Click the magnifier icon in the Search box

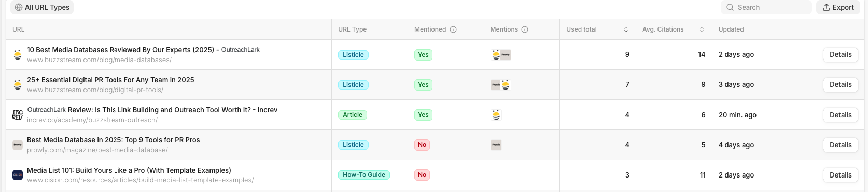(730, 7)
